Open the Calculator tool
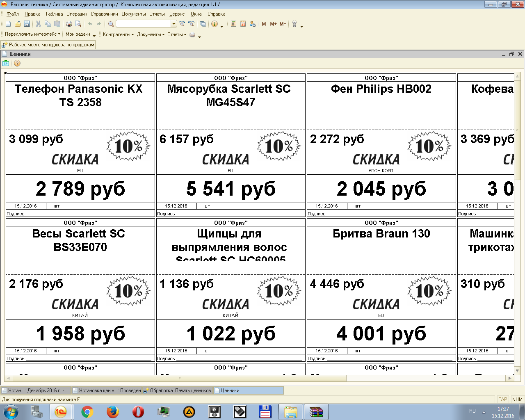Image resolution: width=525 pixels, height=420 pixels. (233, 24)
